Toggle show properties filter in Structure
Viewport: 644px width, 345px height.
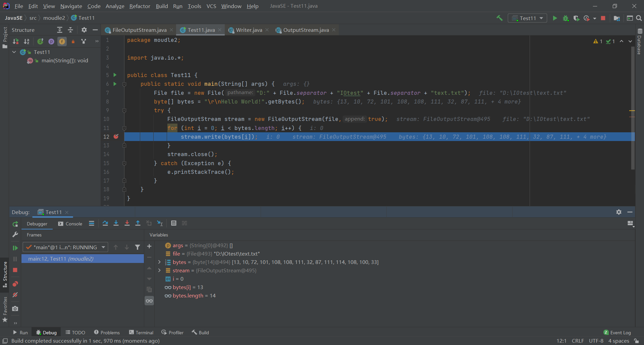pyautogui.click(x=51, y=41)
